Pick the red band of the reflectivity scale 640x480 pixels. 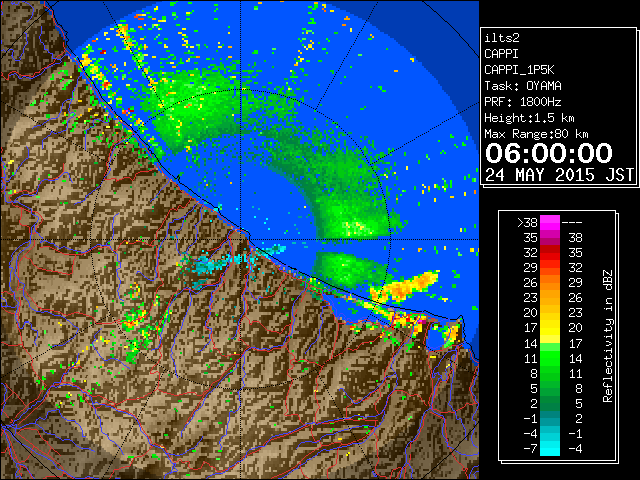(x=550, y=253)
